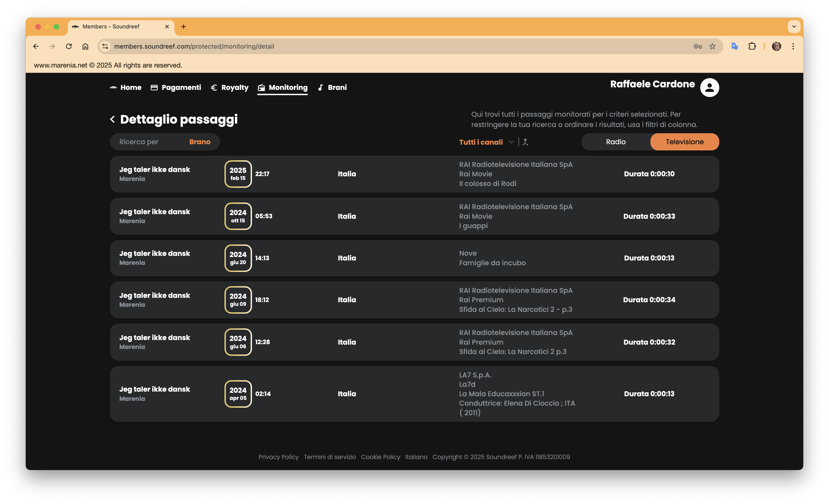Select the 2024 ott 15 date badge
Viewport: 829px width, 504px height.
[238, 216]
